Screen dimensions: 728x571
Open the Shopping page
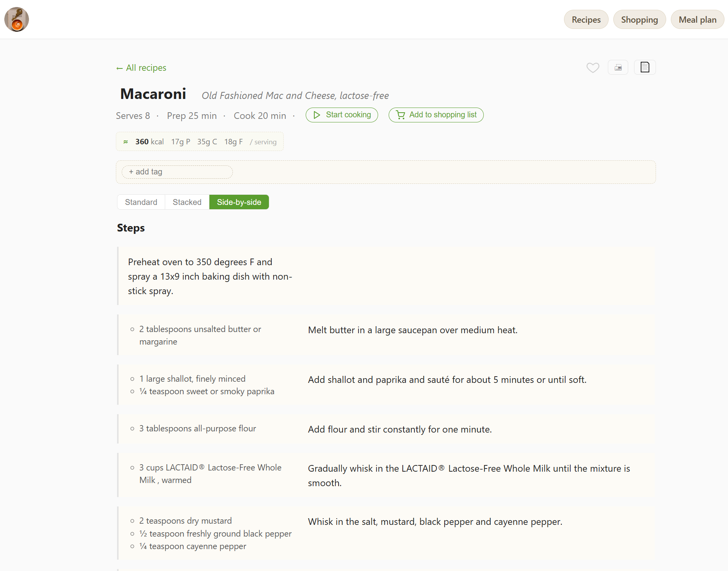tap(639, 20)
